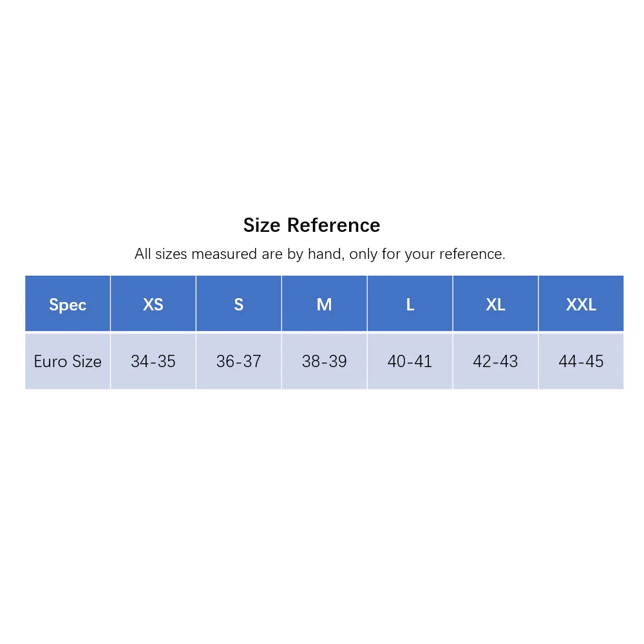
Task: Select the 36-37 Euro size cell
Action: coord(239,361)
